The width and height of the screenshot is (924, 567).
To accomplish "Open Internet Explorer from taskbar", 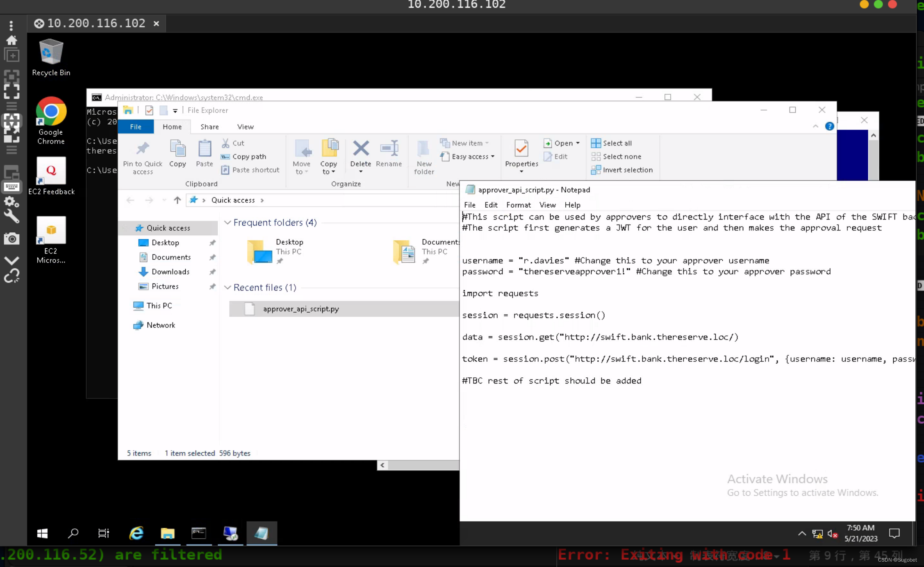I will 137,533.
